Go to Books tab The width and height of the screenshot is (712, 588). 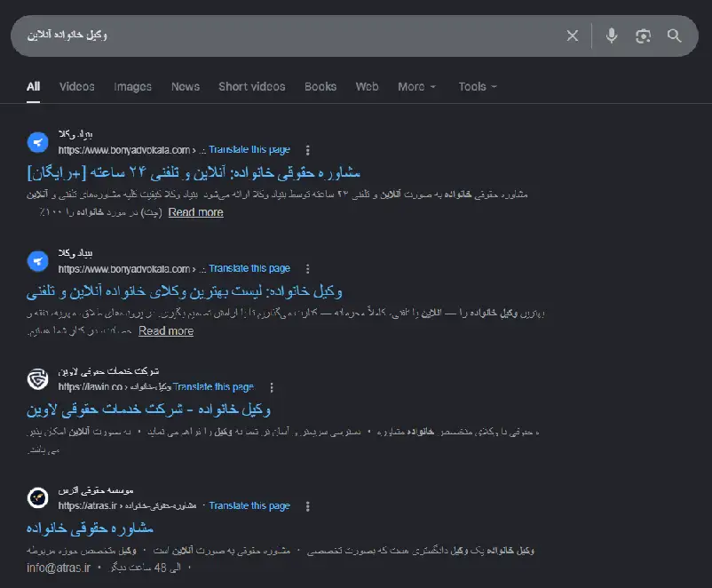tap(320, 86)
